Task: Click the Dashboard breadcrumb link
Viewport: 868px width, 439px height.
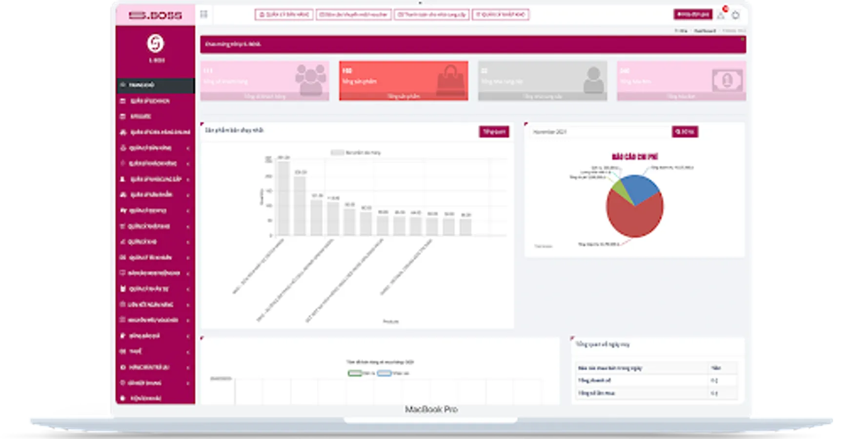Action: click(x=705, y=31)
